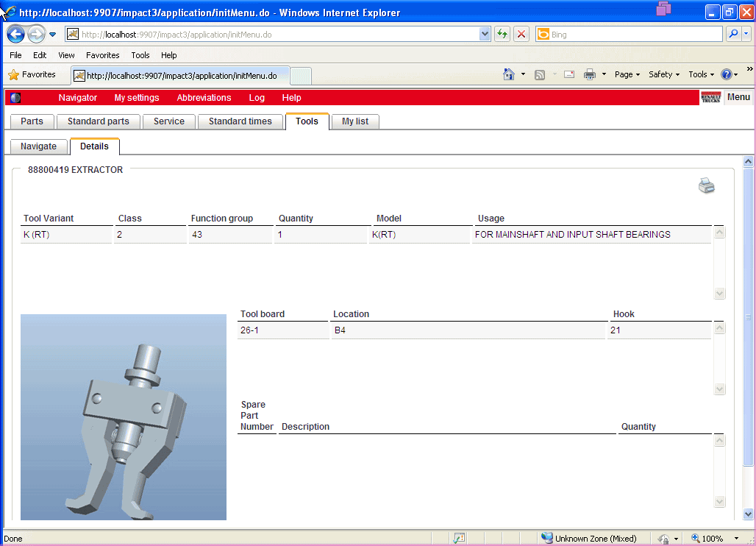Click the Favorites star icon
Image resolution: width=756 pixels, height=546 pixels.
(x=13, y=75)
